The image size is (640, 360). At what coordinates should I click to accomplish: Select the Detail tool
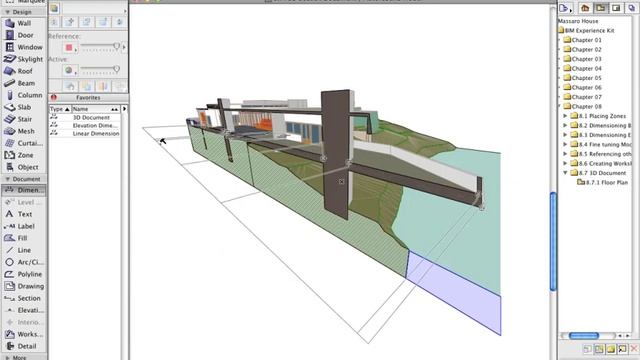click(24, 346)
